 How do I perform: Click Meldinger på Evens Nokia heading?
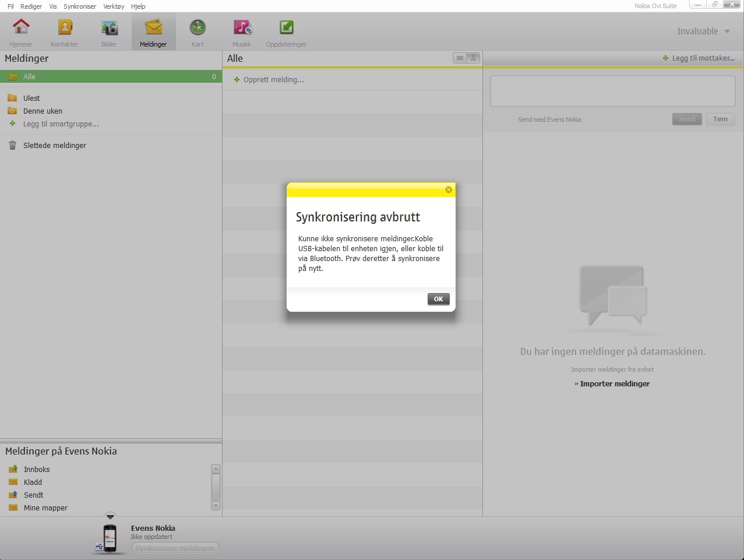pyautogui.click(x=61, y=451)
